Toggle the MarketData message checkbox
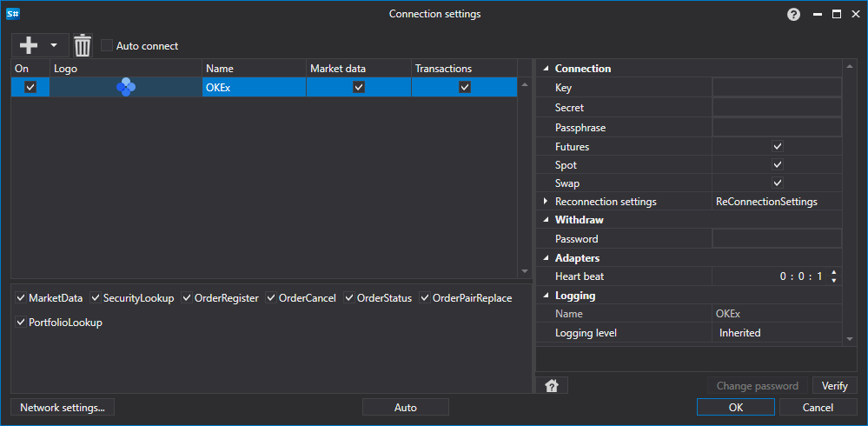Image resolution: width=868 pixels, height=426 pixels. pos(21,298)
